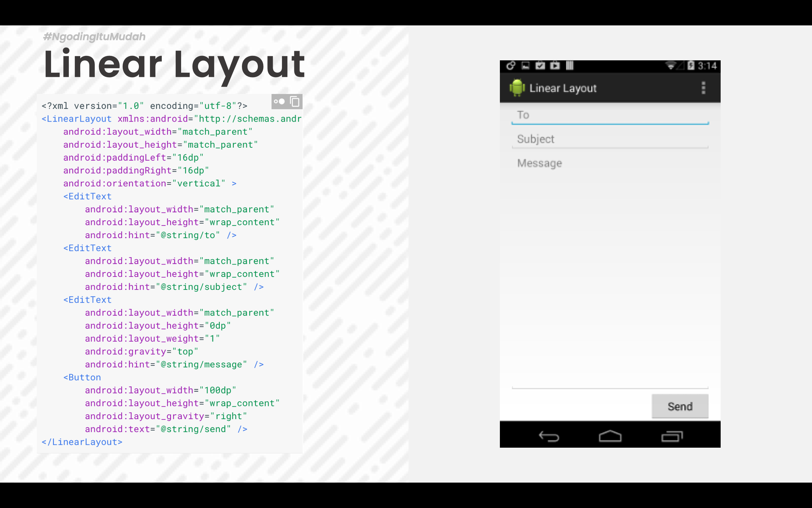The height and width of the screenshot is (508, 812).
Task: Click the paddingRight="16dp" line
Action: point(136,171)
